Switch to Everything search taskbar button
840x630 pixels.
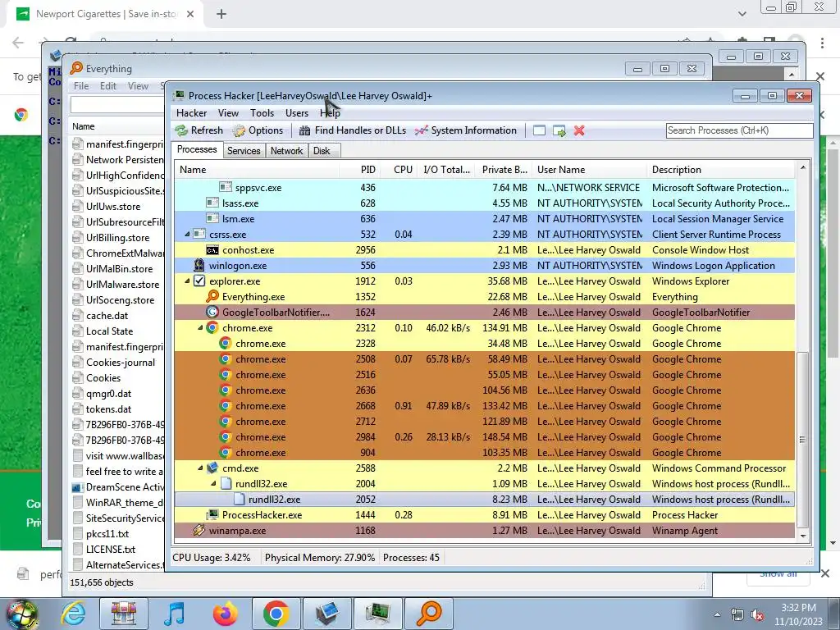[x=429, y=614]
